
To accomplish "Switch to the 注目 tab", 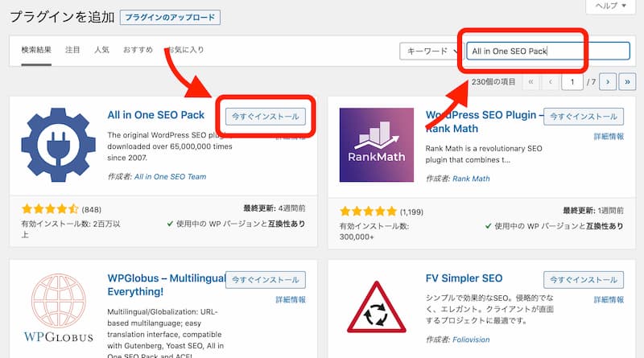I will 72,50.
